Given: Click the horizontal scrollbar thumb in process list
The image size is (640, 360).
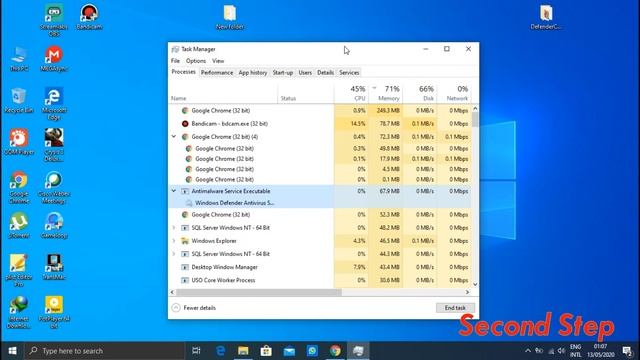Looking at the screenshot, I should 259,292.
